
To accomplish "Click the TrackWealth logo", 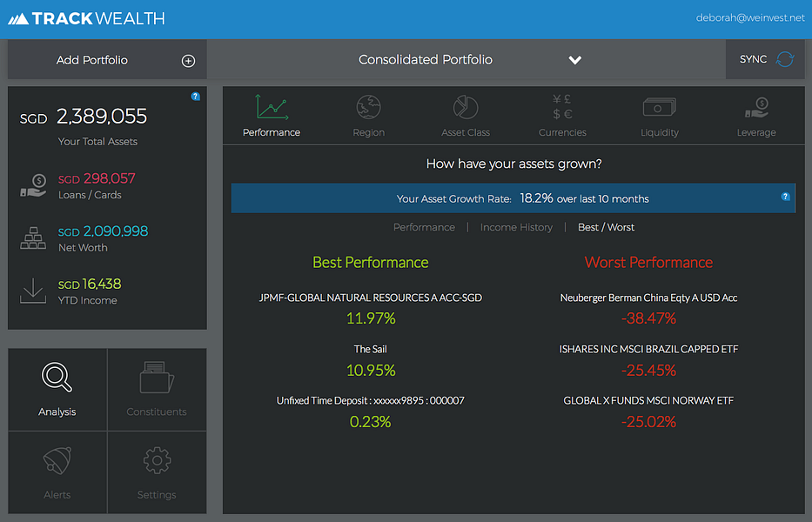I will coord(86,18).
